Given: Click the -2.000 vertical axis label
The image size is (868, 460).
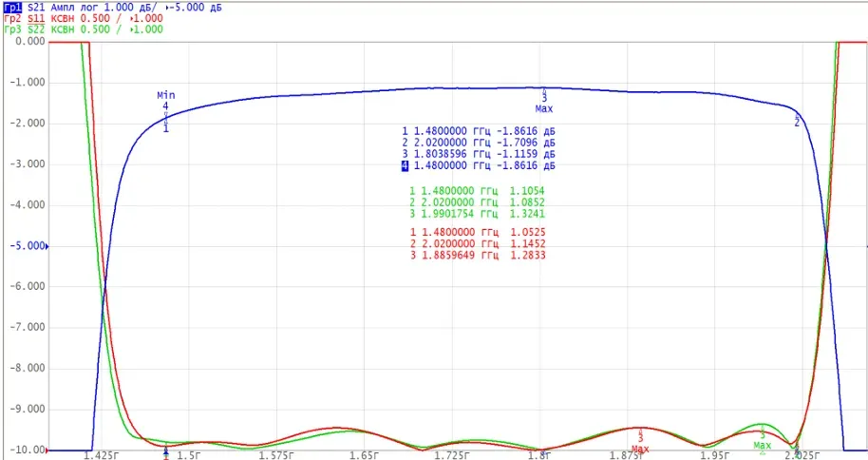Looking at the screenshot, I should pos(28,123).
